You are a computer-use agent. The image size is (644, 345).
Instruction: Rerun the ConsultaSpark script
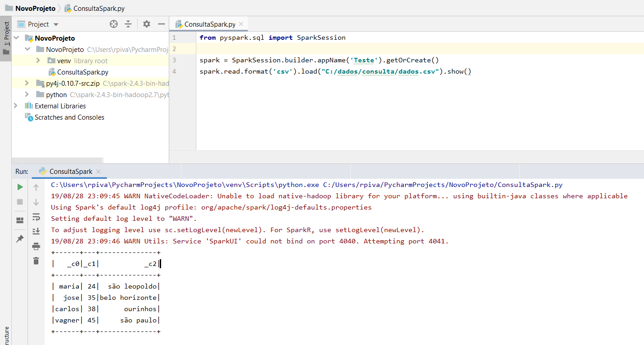pos(19,186)
